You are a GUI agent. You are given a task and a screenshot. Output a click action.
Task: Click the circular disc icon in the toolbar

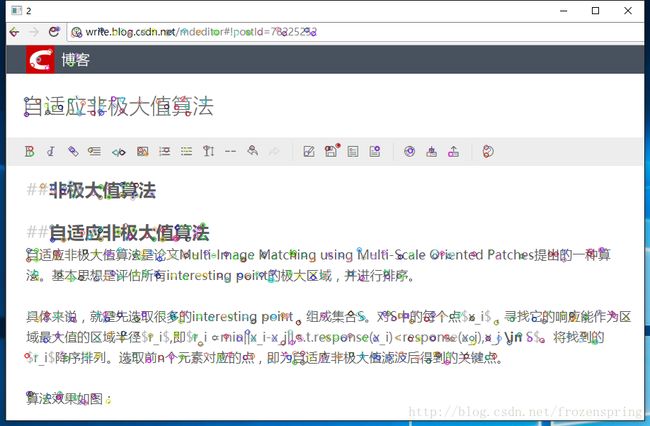coord(410,151)
